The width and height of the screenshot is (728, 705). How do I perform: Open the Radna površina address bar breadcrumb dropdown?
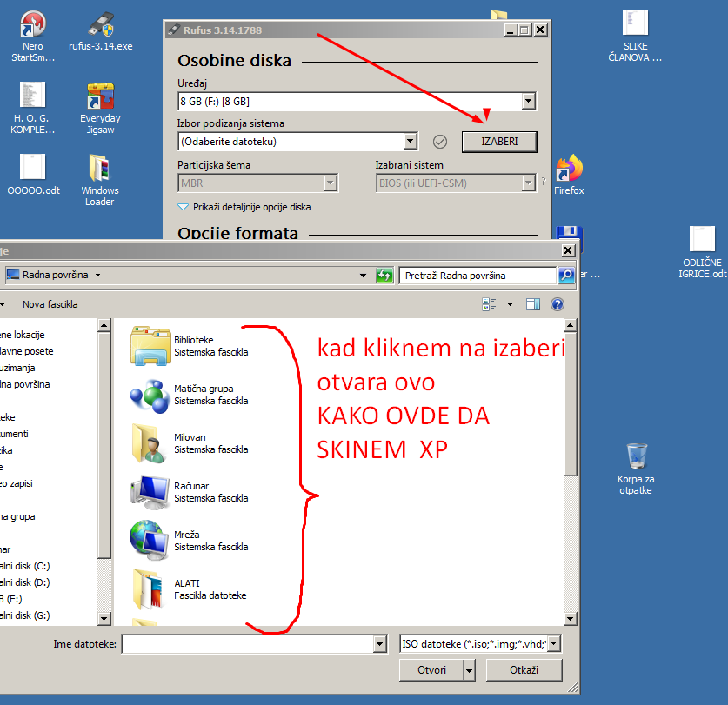pos(98,275)
